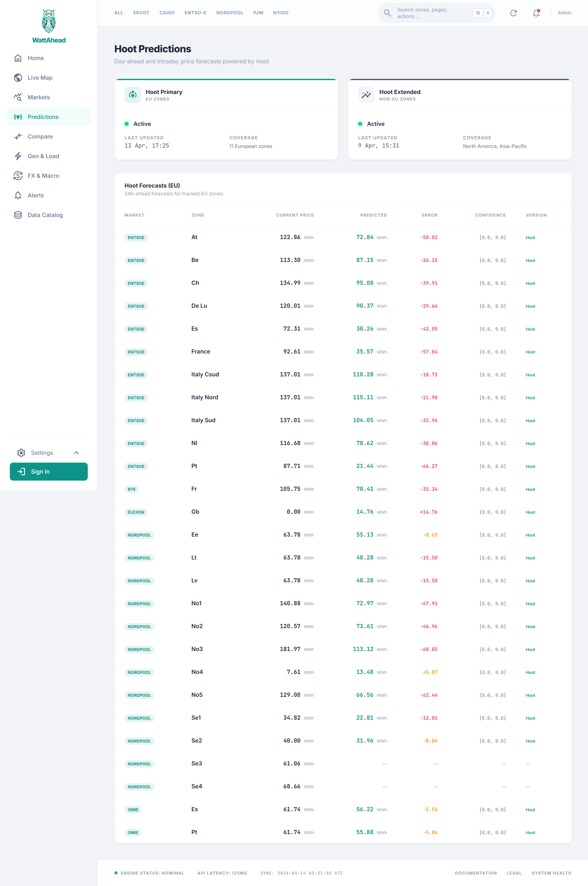Open the Documentation footer link
This screenshot has width=588, height=886.
coord(476,873)
